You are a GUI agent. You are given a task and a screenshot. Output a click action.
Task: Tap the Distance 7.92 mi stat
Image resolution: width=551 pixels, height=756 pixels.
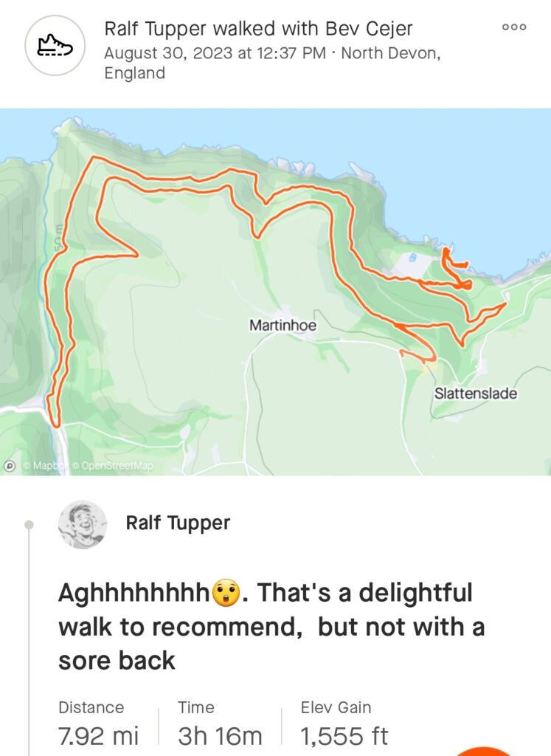click(98, 725)
